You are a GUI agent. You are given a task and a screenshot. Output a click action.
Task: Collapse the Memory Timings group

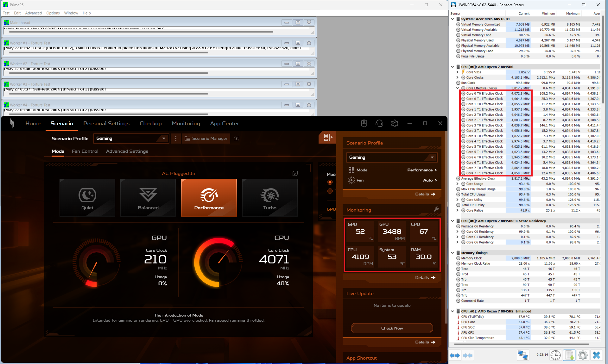(x=453, y=253)
